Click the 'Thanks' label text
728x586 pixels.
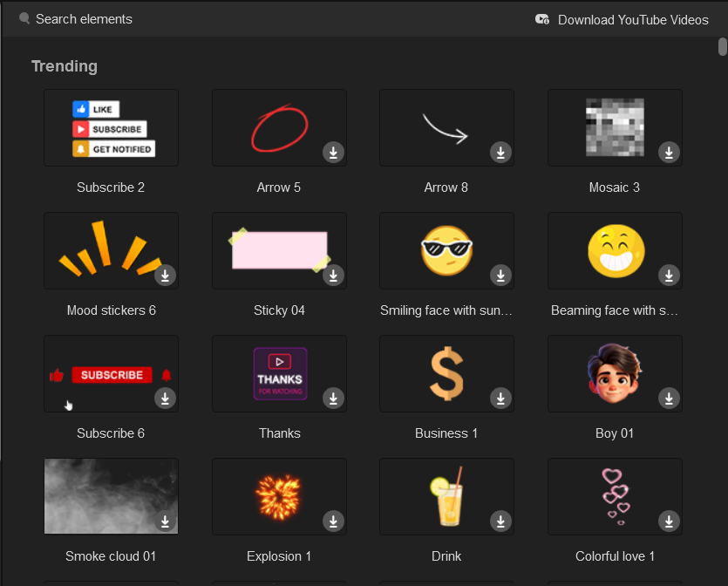click(x=280, y=433)
